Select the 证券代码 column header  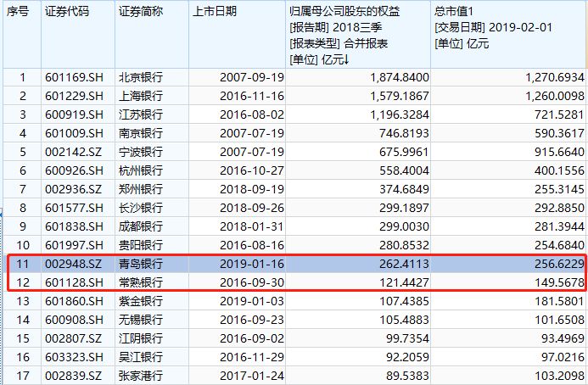tap(67, 12)
